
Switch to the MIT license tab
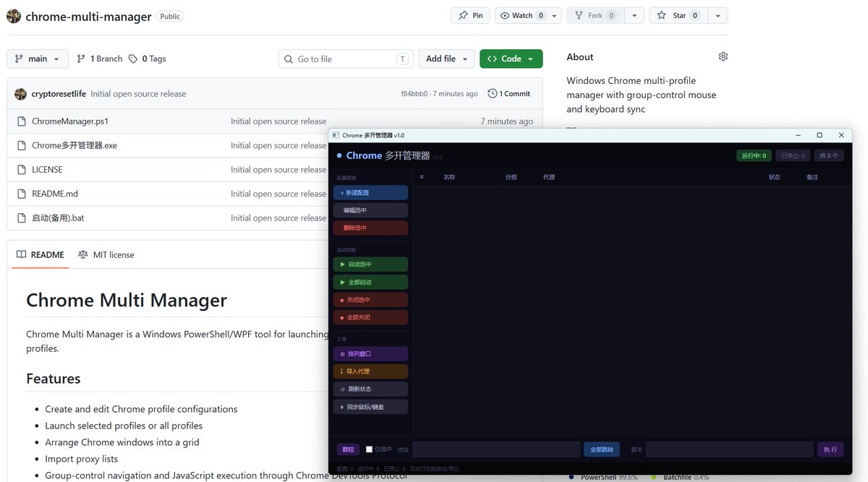(106, 255)
